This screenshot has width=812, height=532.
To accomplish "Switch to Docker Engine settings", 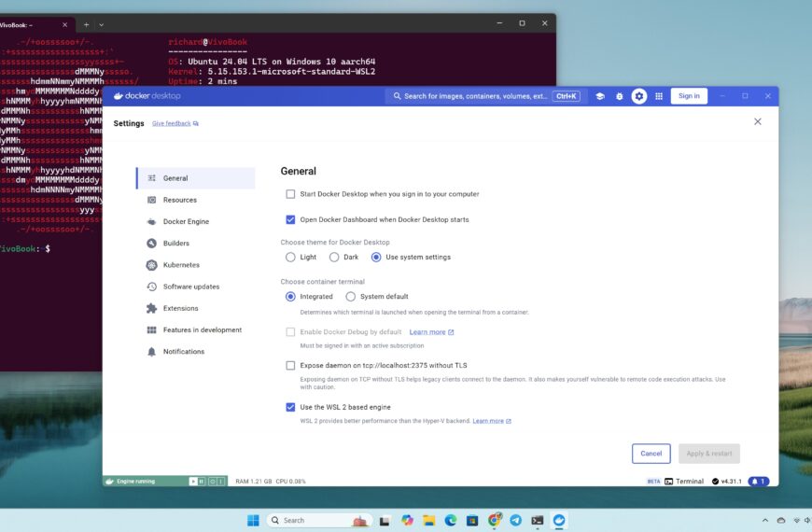I will (196, 222).
